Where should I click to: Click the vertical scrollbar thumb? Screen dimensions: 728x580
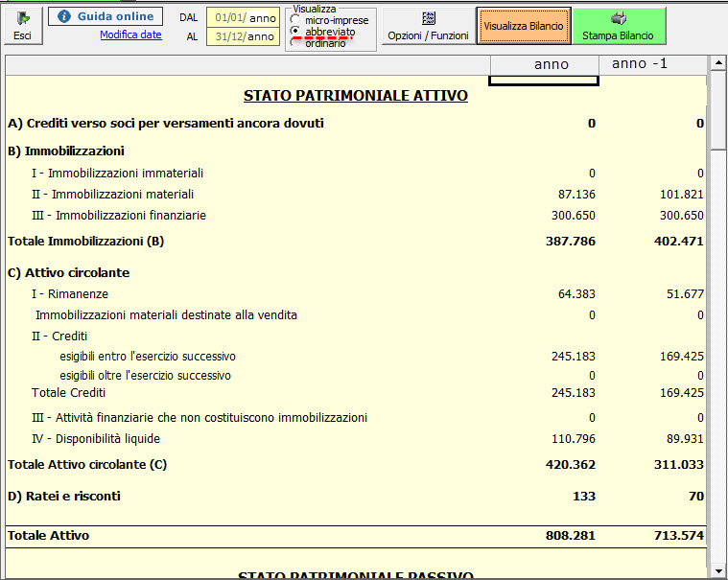[x=717, y=110]
